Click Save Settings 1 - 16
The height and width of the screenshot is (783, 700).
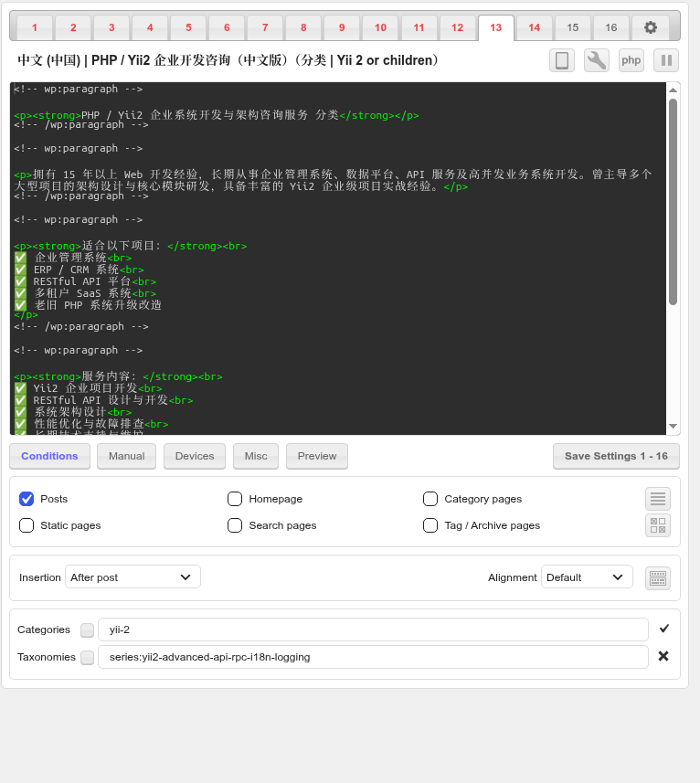point(616,456)
